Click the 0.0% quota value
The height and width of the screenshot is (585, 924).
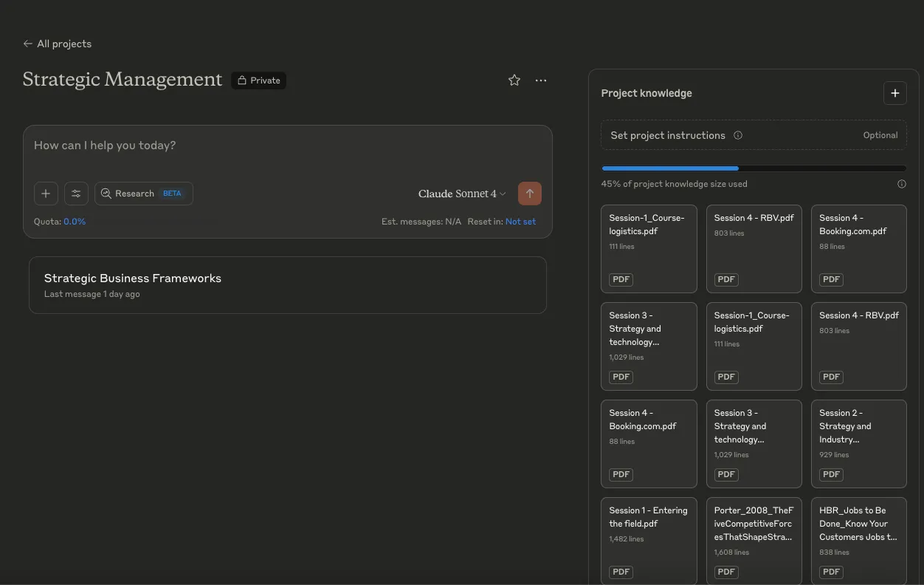[x=75, y=222]
